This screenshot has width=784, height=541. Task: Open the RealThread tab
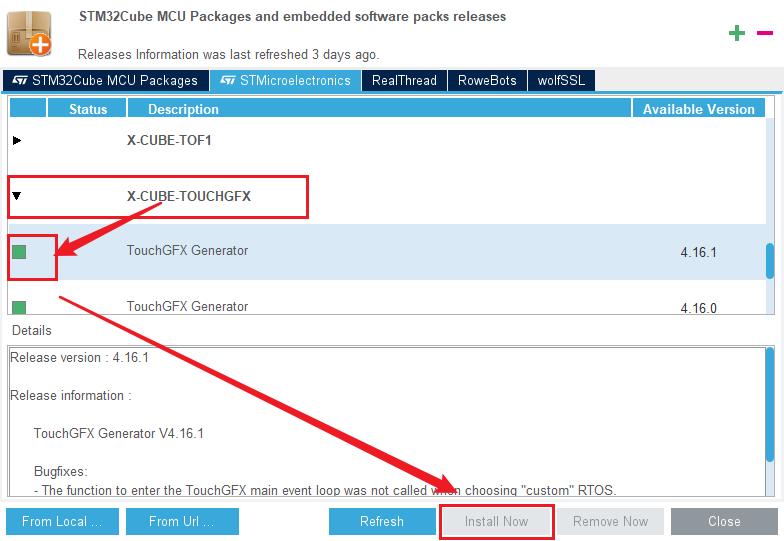coord(404,80)
